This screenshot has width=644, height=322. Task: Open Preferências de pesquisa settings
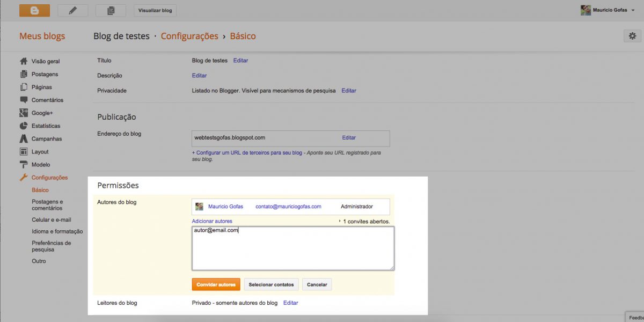click(52, 246)
